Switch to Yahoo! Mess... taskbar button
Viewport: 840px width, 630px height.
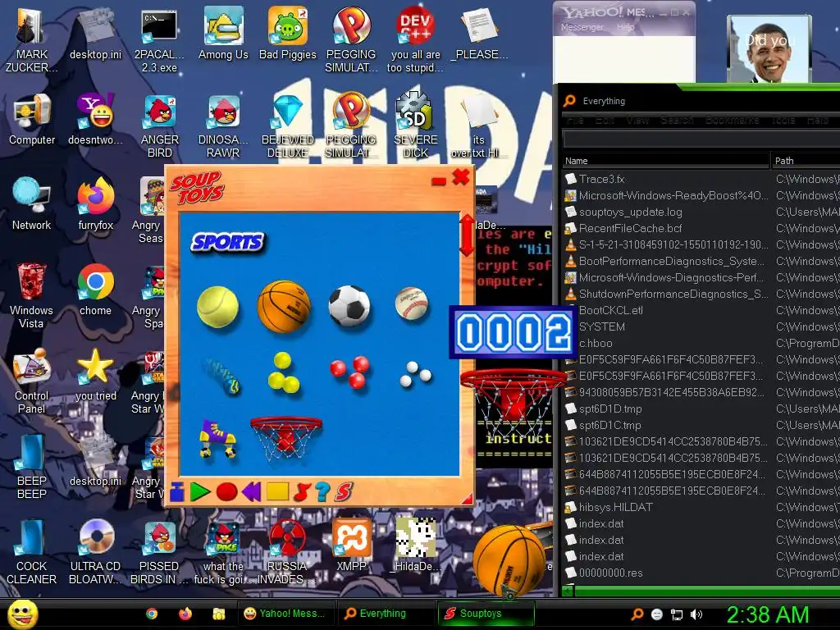(286, 614)
